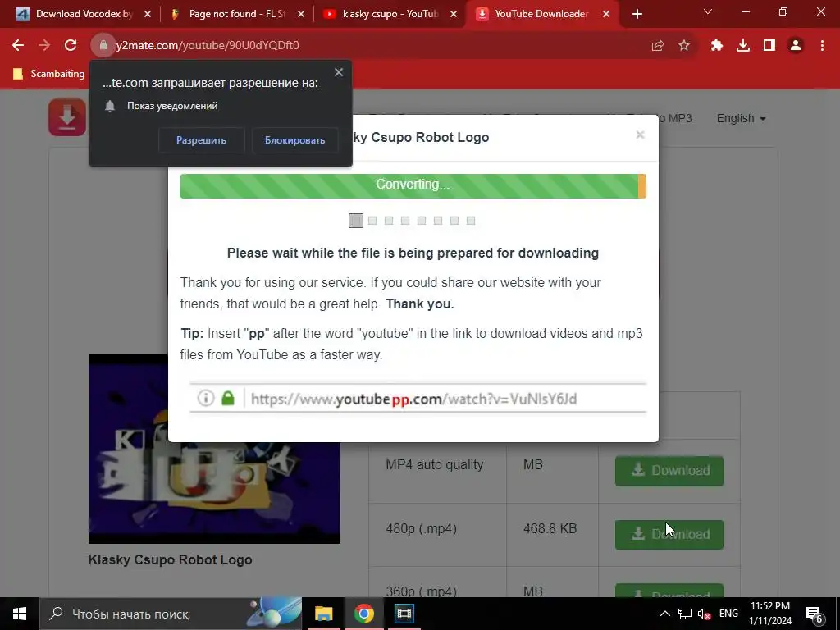Click the muted volume tray icon

[705, 614]
